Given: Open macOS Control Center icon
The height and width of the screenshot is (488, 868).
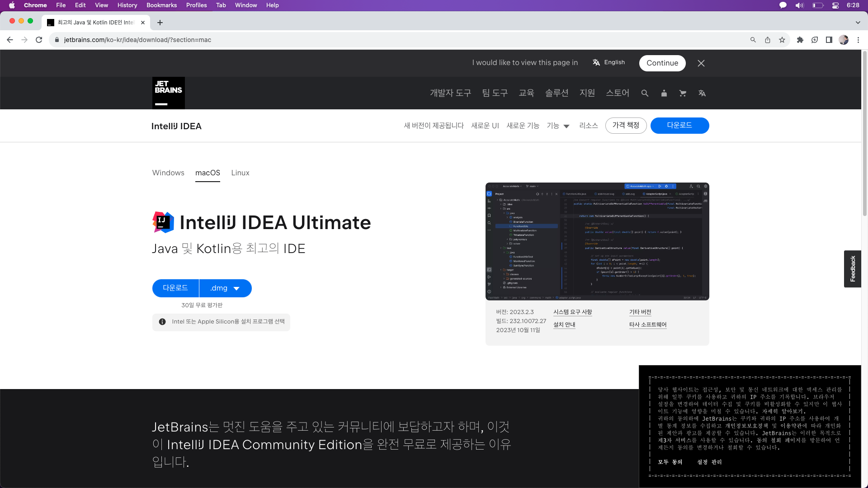Looking at the screenshot, I should tap(835, 5).
